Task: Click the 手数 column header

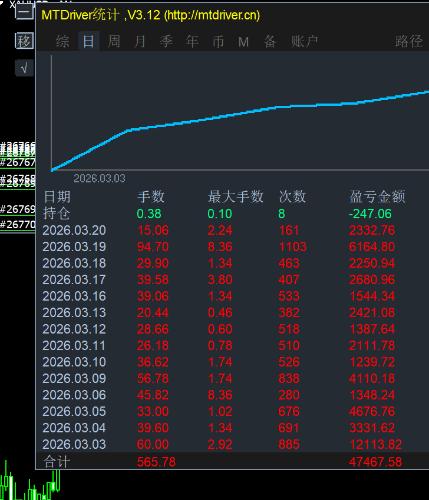Action: pos(151,197)
